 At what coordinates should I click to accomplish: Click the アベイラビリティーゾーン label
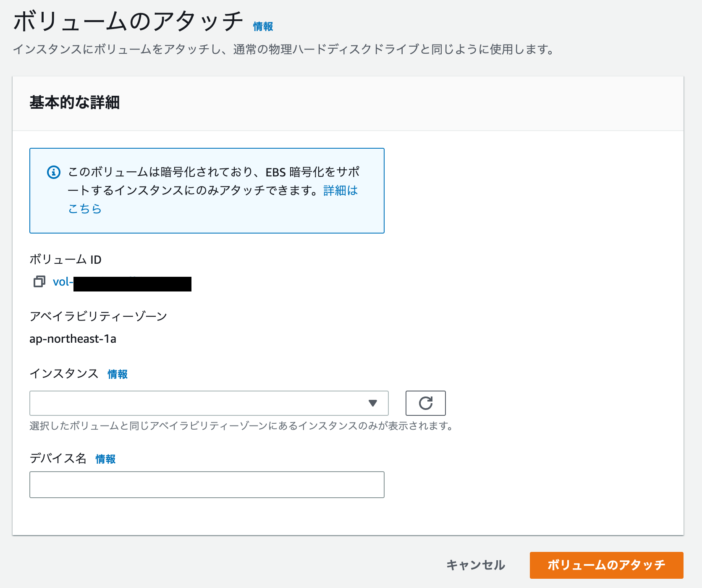point(98,316)
